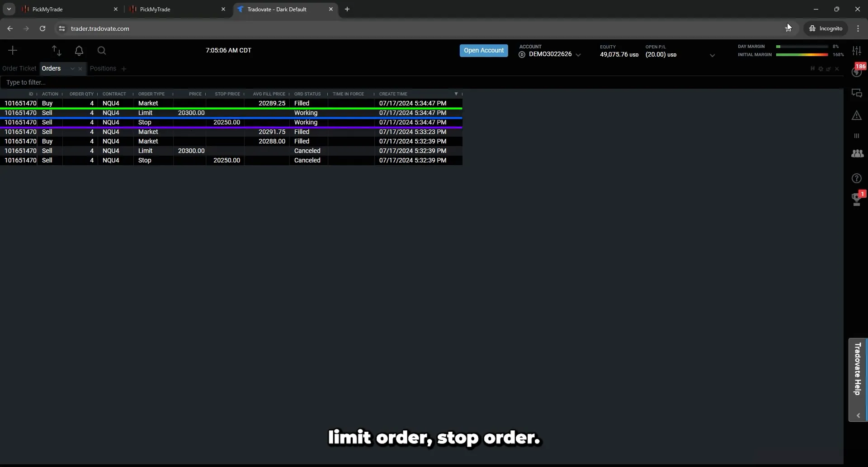Select the Working Sell Limit order at 20300.00
868x467 pixels.
click(231, 113)
